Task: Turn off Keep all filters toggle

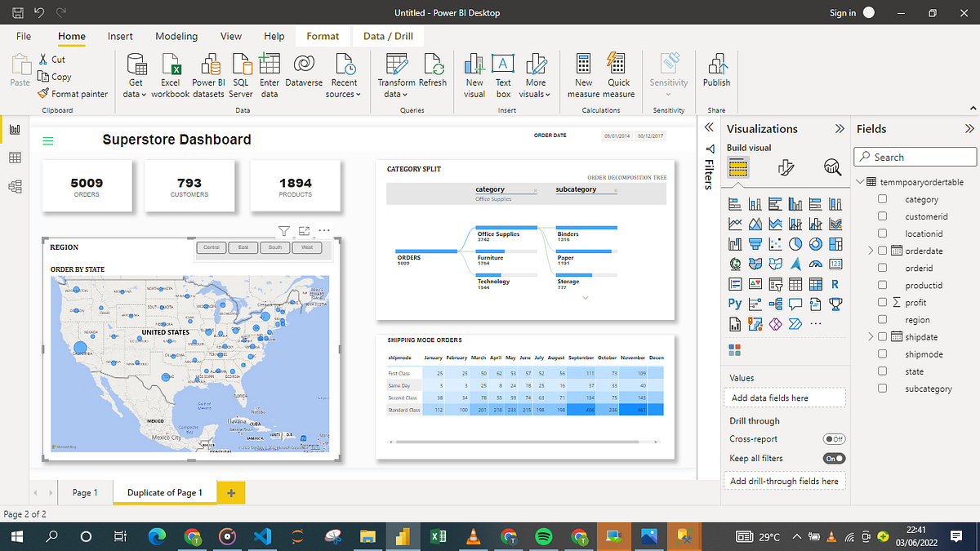Action: pyautogui.click(x=834, y=458)
